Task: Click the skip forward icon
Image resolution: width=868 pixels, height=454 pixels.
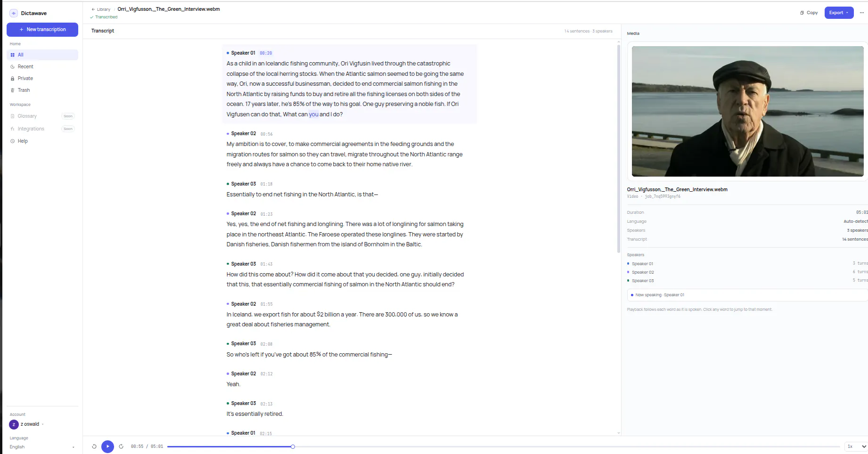Action: click(121, 446)
